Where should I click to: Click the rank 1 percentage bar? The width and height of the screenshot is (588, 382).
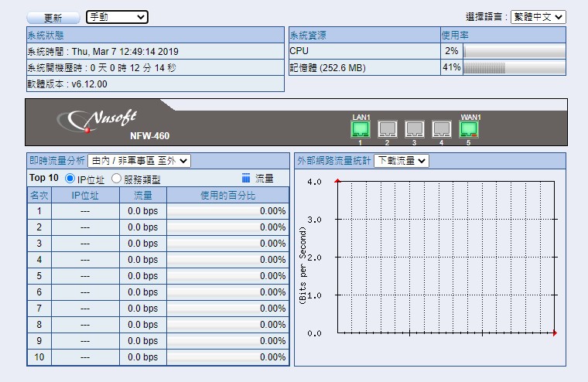point(227,211)
